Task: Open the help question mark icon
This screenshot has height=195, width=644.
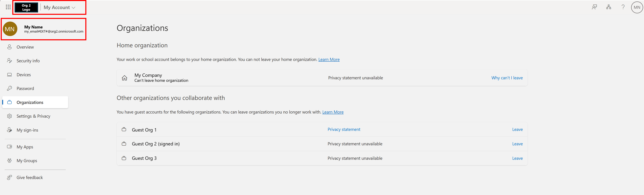Action: click(623, 7)
